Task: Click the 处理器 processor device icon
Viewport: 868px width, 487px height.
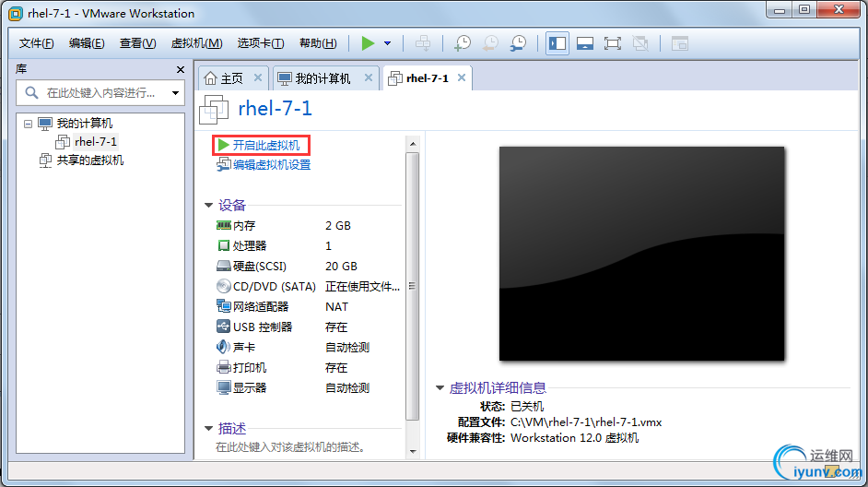Action: click(224, 245)
